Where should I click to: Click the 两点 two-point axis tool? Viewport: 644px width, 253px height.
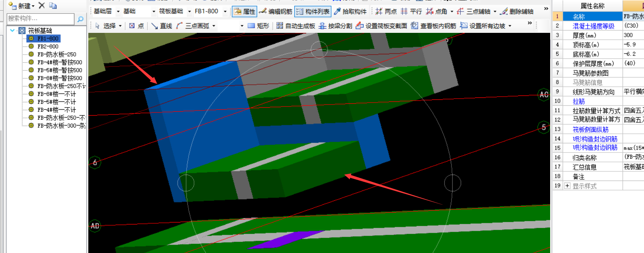coord(386,11)
